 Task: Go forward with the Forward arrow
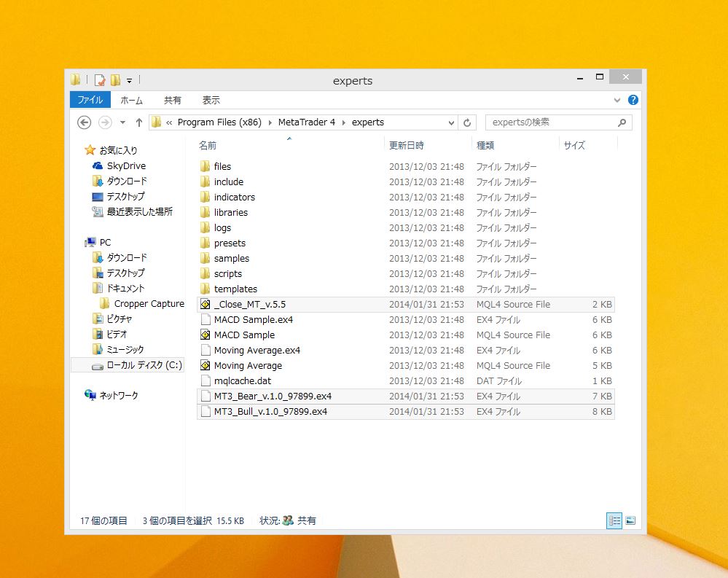106,122
